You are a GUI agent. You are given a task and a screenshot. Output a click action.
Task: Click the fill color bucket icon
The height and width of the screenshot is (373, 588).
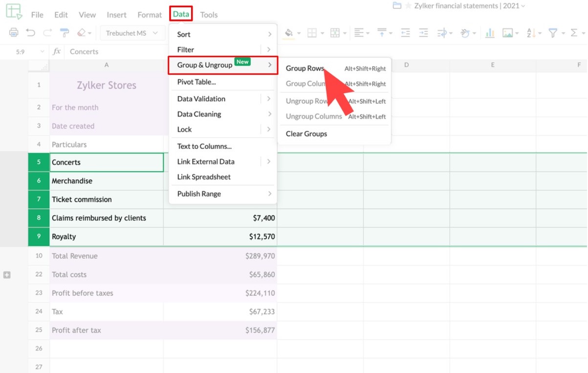pos(289,33)
